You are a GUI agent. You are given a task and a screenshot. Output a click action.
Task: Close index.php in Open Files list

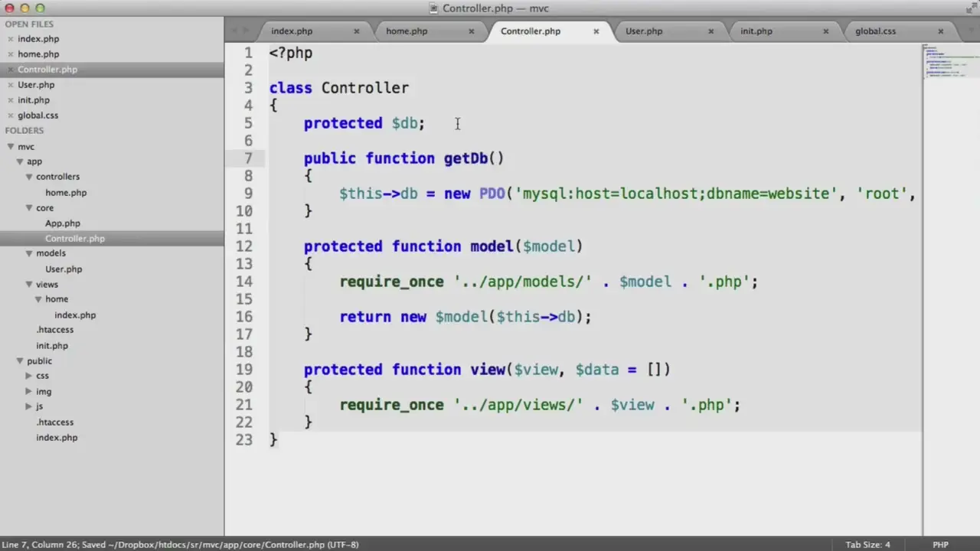click(x=9, y=39)
